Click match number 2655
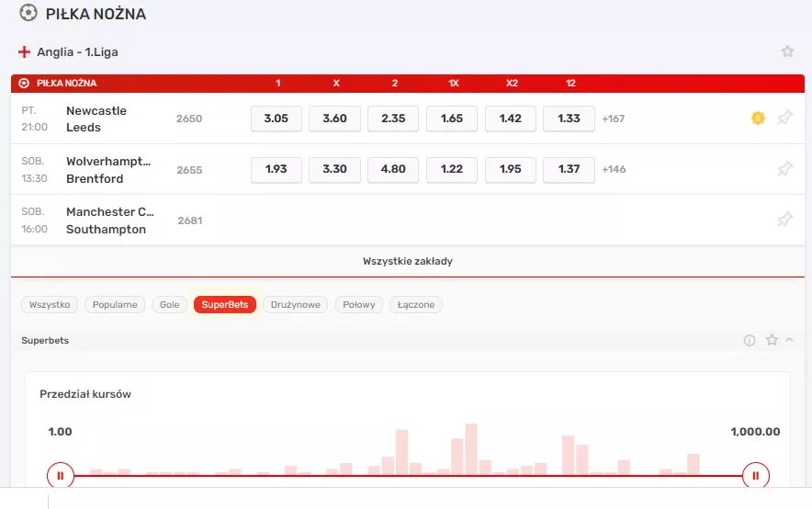Viewport: 812px width, 509px height. point(189,170)
